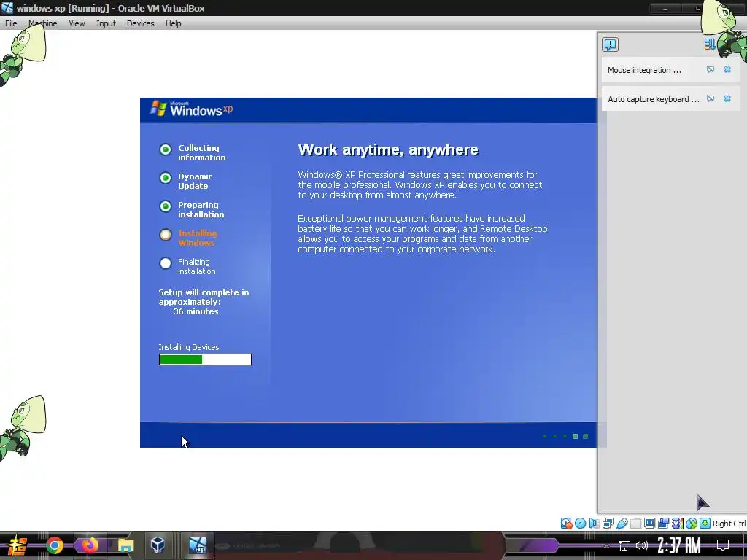The height and width of the screenshot is (560, 747).
Task: Toggle the notification center speech-bubble icon
Action: click(610, 44)
